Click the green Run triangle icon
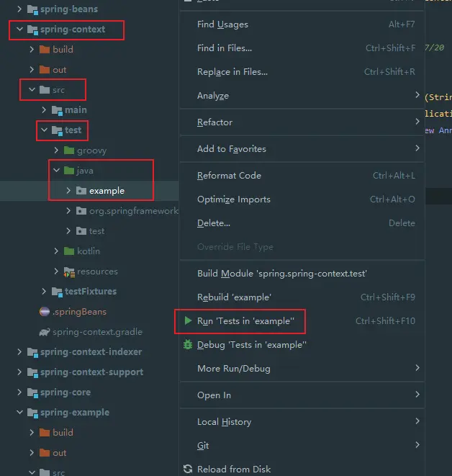The height and width of the screenshot is (476, 452). pos(188,321)
